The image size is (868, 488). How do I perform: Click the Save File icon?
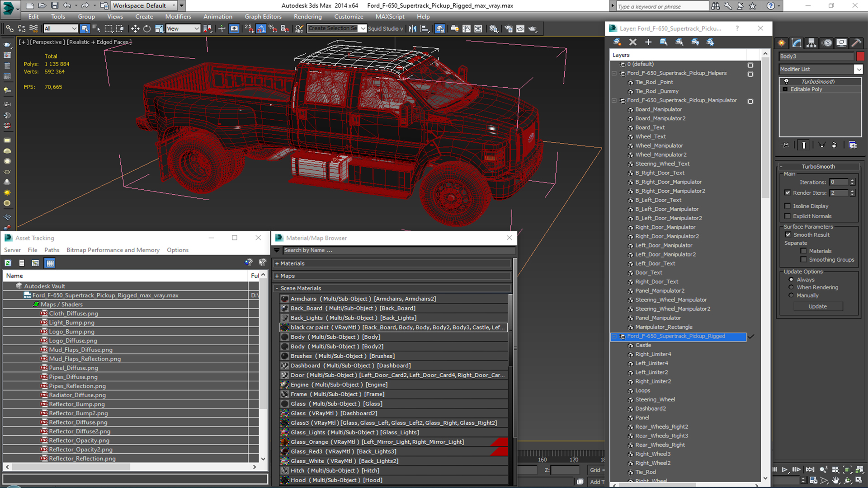click(x=54, y=5)
